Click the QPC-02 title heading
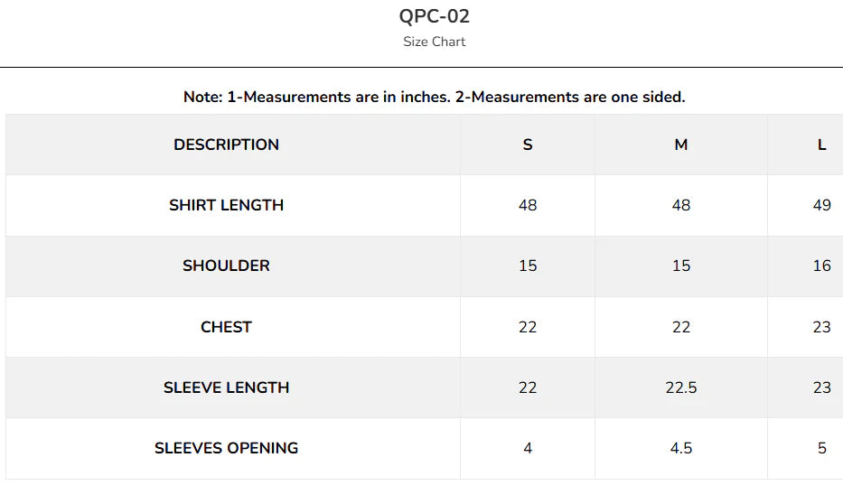The width and height of the screenshot is (843, 504). tap(434, 16)
